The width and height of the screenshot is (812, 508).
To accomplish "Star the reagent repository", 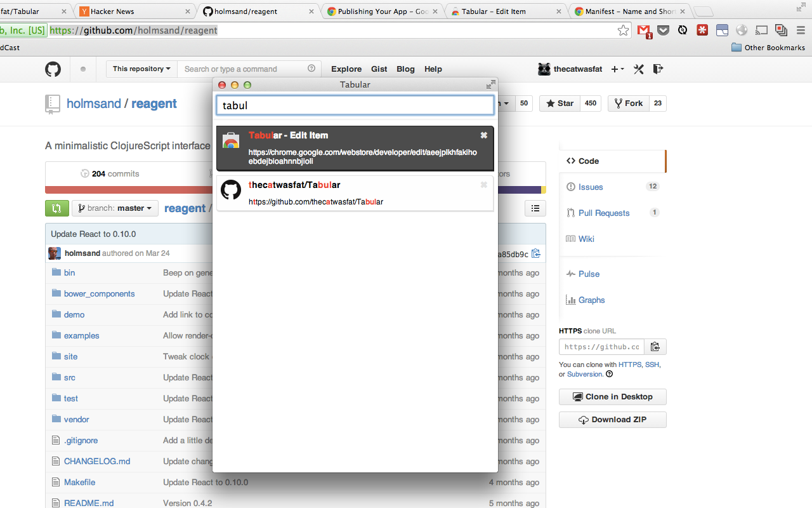I will (x=560, y=104).
